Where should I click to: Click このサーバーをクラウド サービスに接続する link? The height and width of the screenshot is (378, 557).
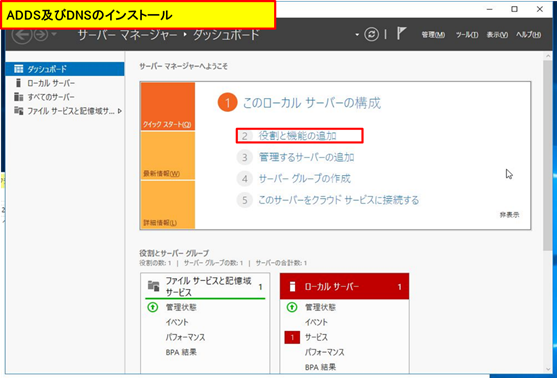pos(339,200)
